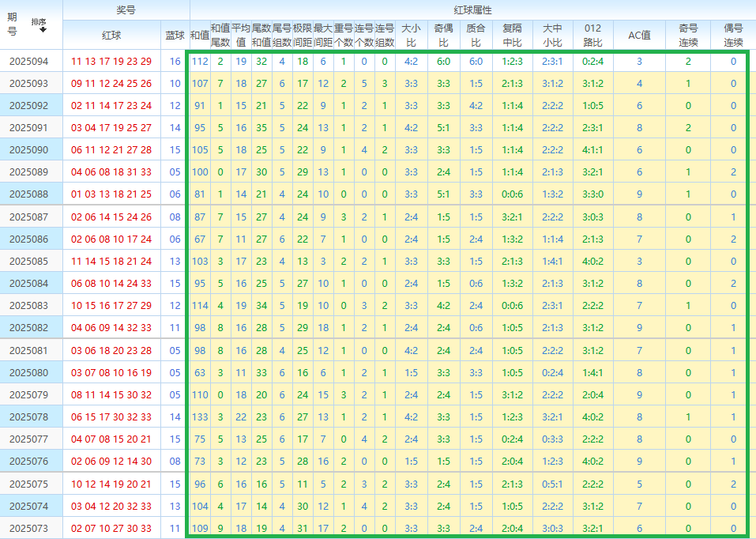The height and width of the screenshot is (539, 756).
Task: Select issue number 2025088 row
Action: pyautogui.click(x=28, y=194)
